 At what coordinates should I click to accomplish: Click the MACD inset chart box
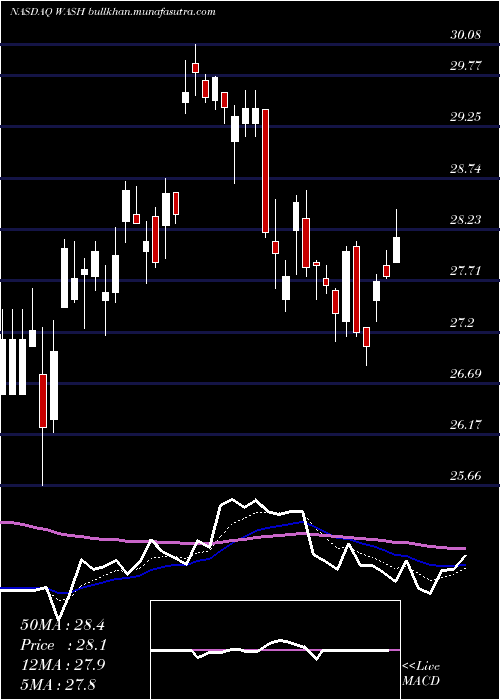coord(275,650)
